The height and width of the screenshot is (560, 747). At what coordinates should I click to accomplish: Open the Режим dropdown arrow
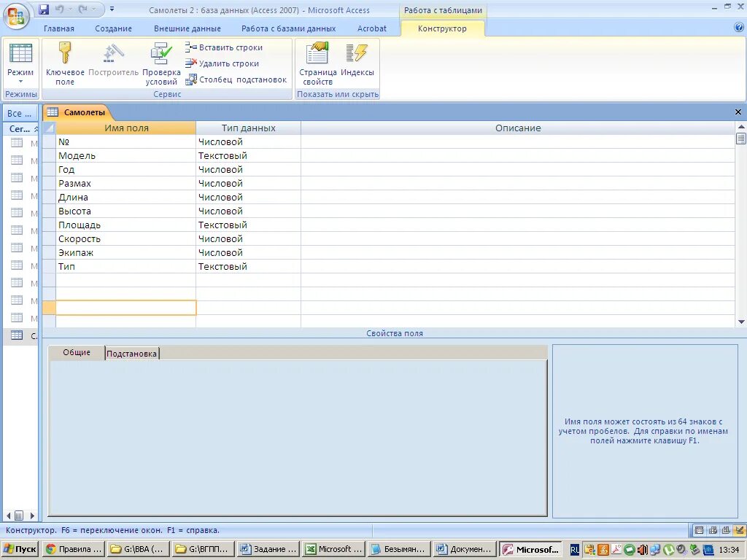[20, 82]
